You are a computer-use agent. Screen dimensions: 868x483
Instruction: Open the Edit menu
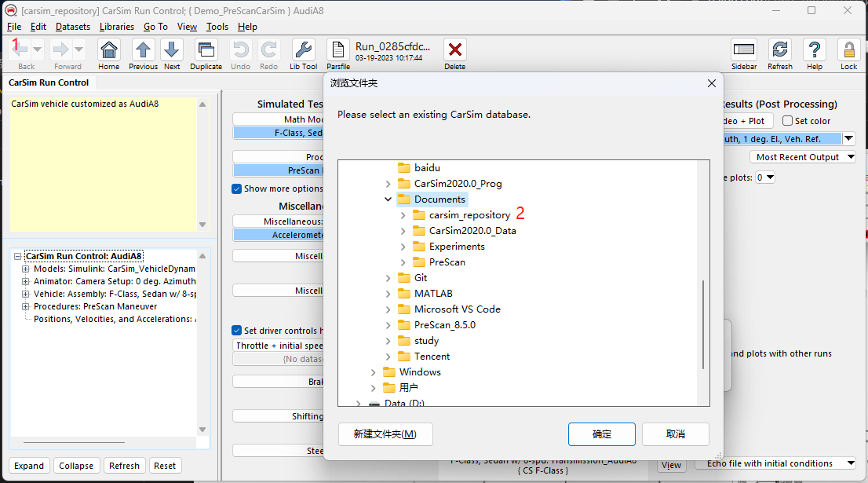pyautogui.click(x=38, y=27)
